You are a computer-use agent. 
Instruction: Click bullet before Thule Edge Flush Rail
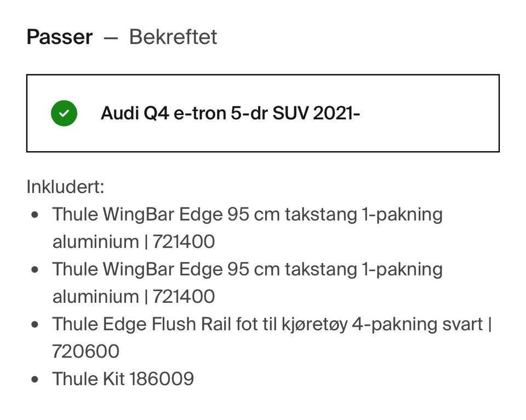35,325
